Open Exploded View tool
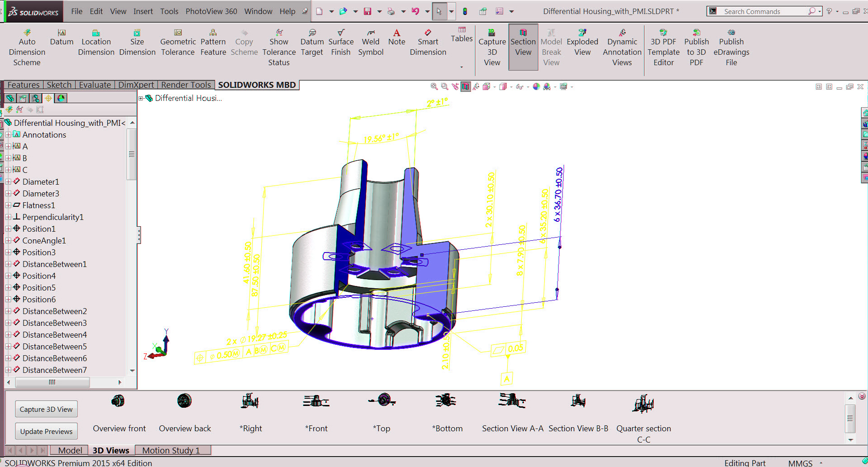Screen dimensions: 868x467 point(582,42)
